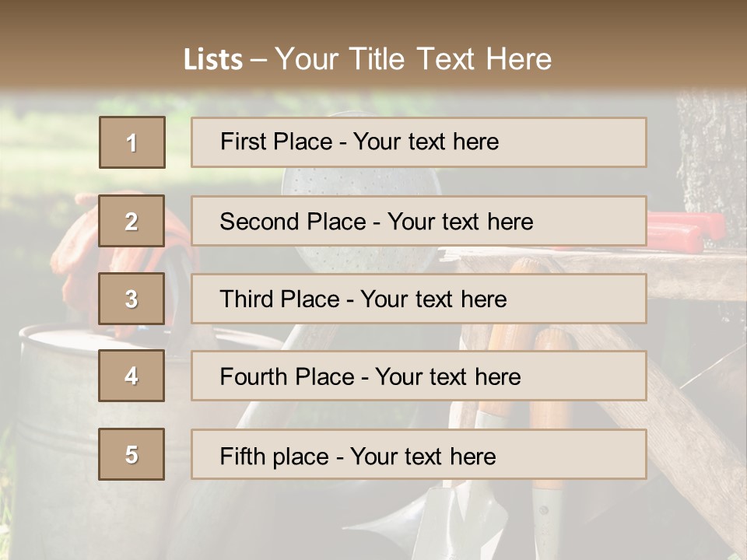Viewport: 747px width, 560px height.
Task: Click the number 5 box
Action: (x=132, y=454)
